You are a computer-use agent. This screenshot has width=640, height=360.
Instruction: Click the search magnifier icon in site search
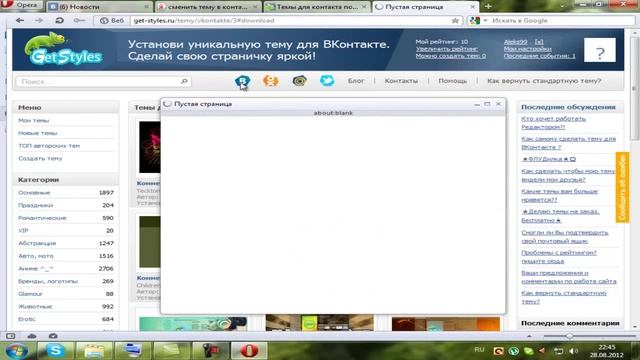point(184,81)
